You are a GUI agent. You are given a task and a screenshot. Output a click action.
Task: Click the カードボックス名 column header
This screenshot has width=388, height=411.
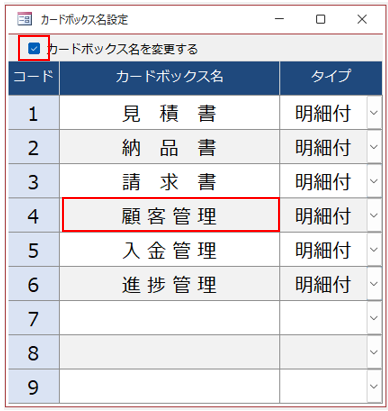coord(169,78)
